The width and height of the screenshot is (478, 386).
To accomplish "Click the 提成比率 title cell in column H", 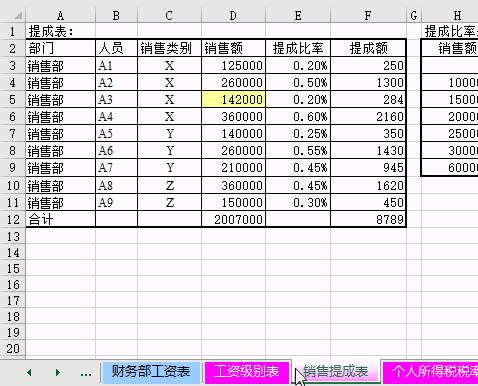I will [450, 31].
